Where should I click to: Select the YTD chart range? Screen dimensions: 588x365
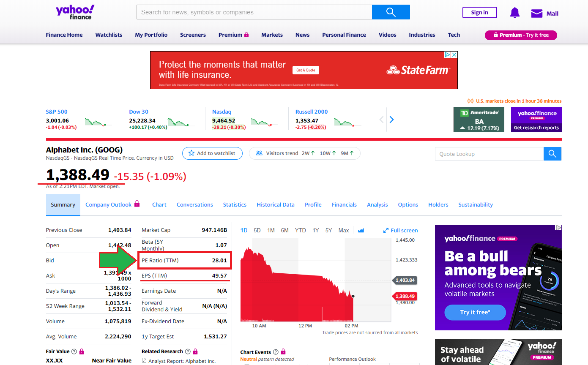tap(301, 230)
